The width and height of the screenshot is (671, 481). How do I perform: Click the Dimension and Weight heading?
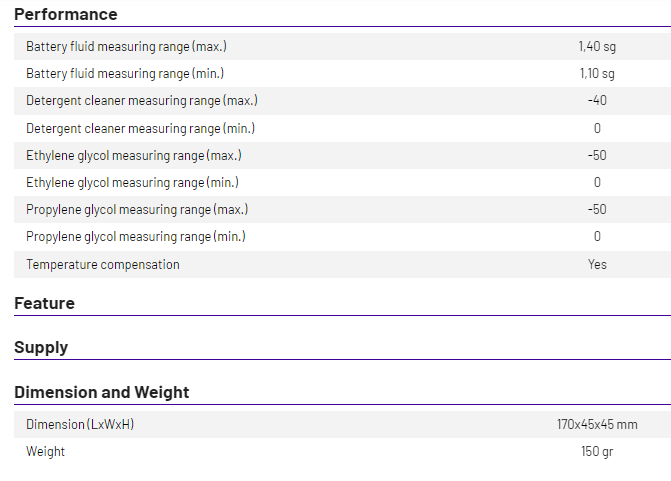pyautogui.click(x=101, y=392)
